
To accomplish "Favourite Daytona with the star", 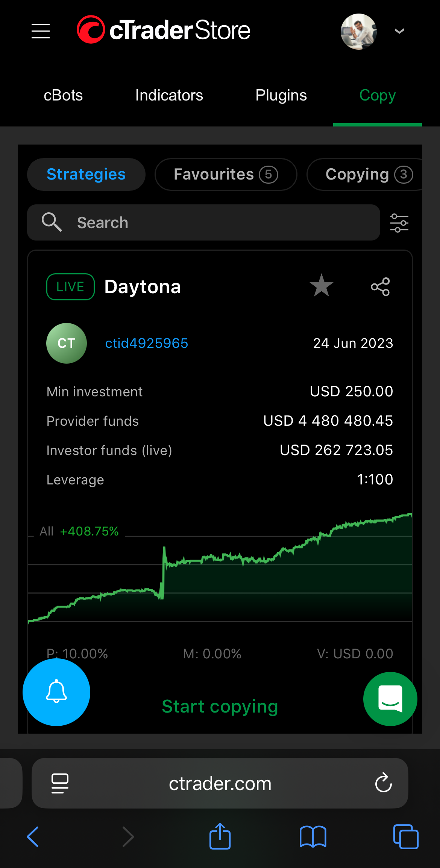I will tap(322, 286).
